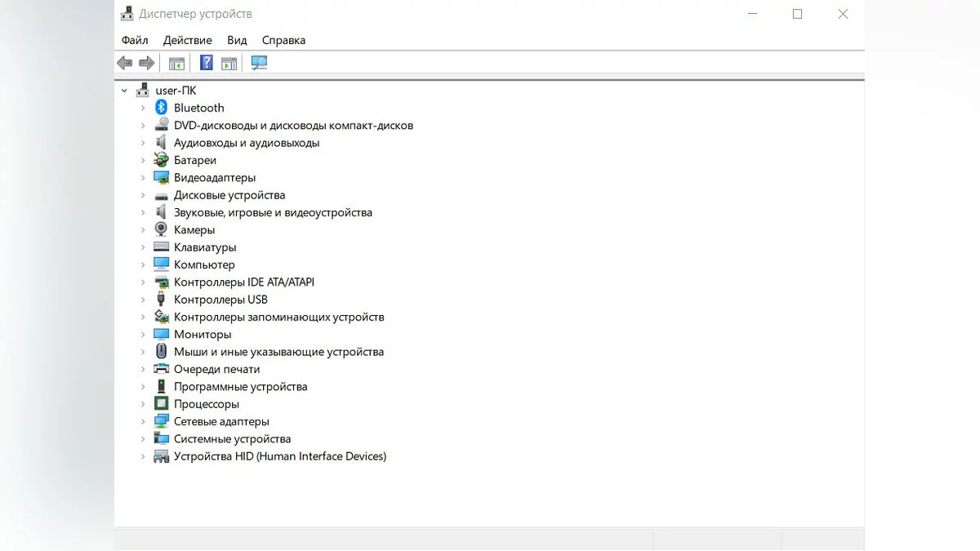
Task: Click the Forward arrow toolbar icon
Action: point(147,63)
